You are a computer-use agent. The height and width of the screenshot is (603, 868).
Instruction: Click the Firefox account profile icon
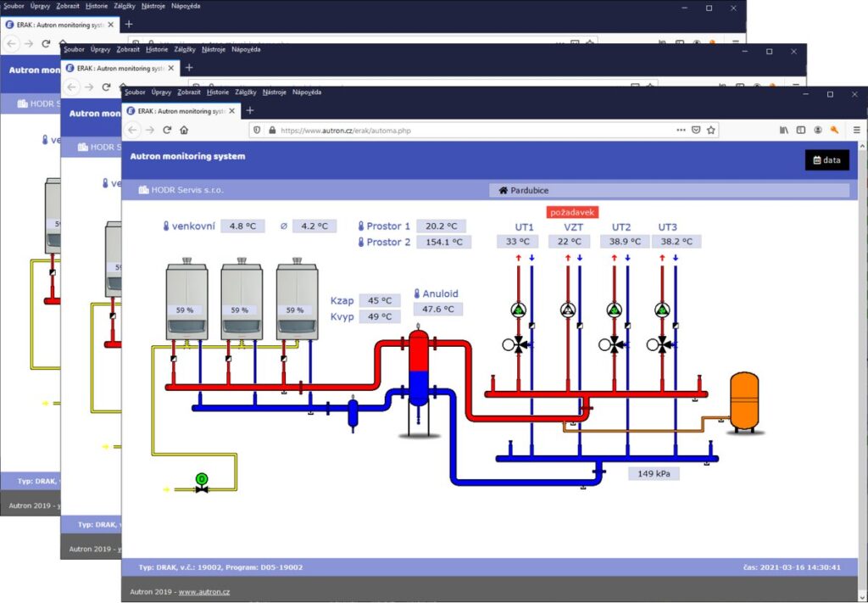pyautogui.click(x=818, y=131)
